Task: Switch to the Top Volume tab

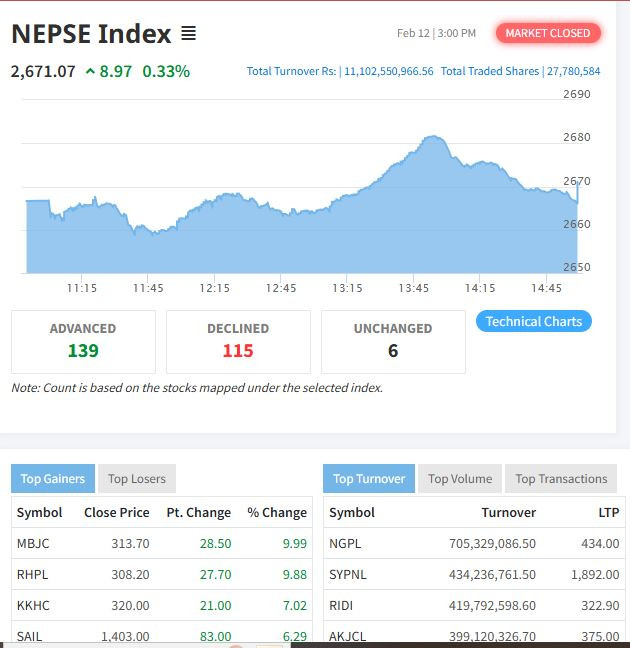Action: tap(460, 479)
